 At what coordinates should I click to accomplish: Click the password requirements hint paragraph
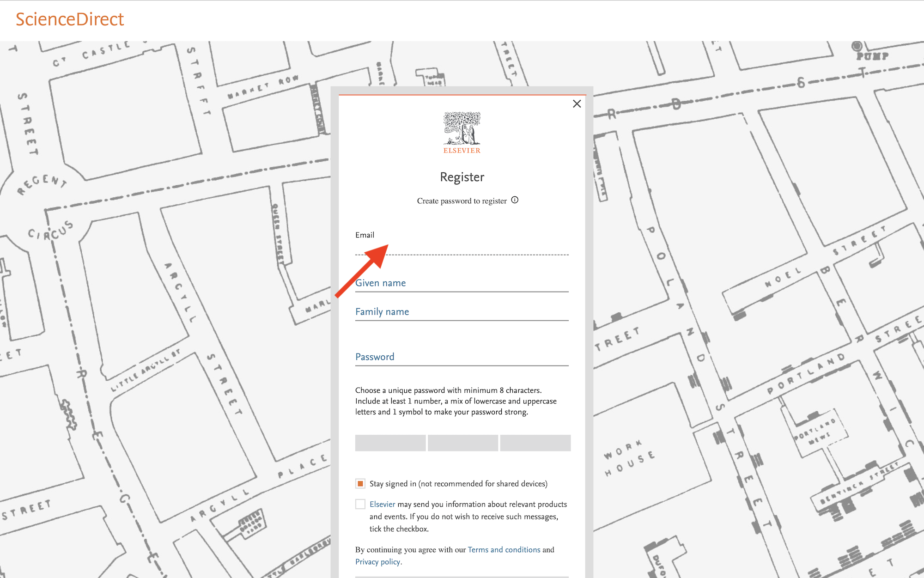456,401
